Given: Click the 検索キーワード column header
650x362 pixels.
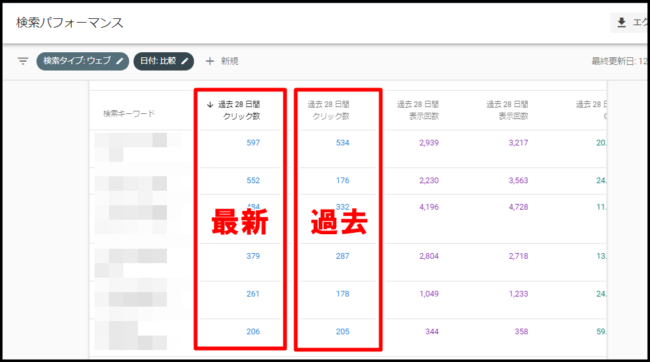Looking at the screenshot, I should pyautogui.click(x=129, y=113).
